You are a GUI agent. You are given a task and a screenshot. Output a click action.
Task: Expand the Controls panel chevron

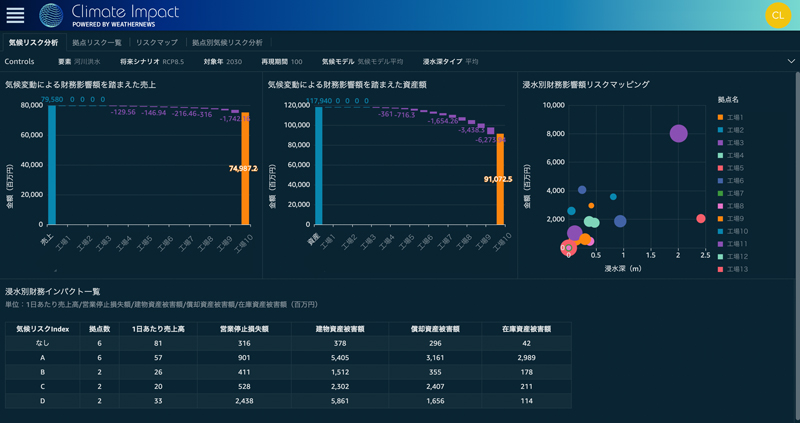[x=791, y=61]
